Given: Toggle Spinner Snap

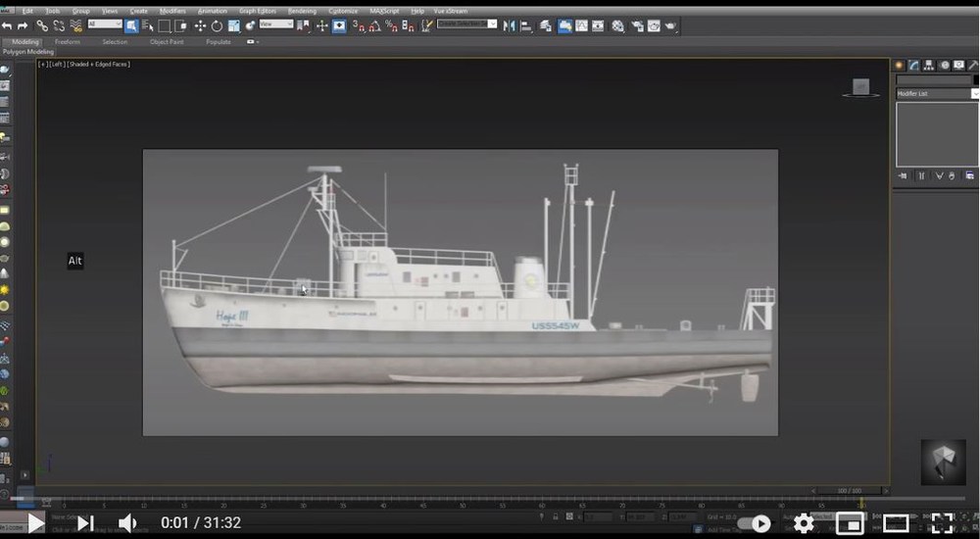Looking at the screenshot, I should click(x=408, y=25).
